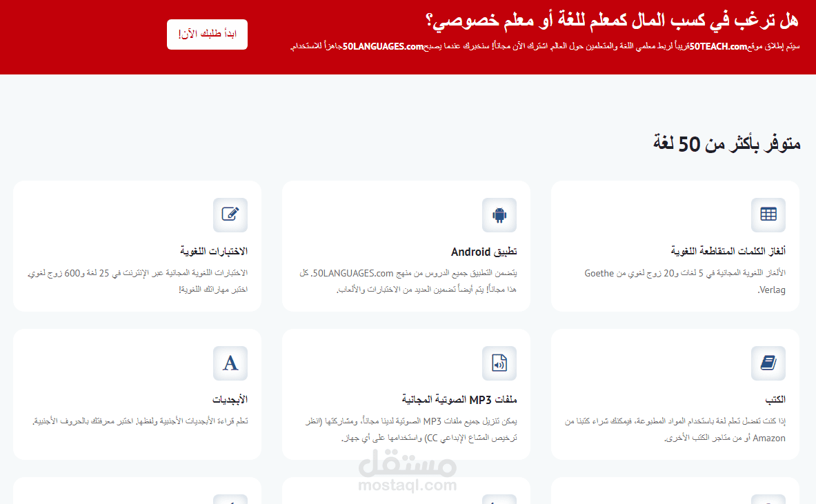Click the ابدأ طلبك الآن! button

(x=207, y=34)
